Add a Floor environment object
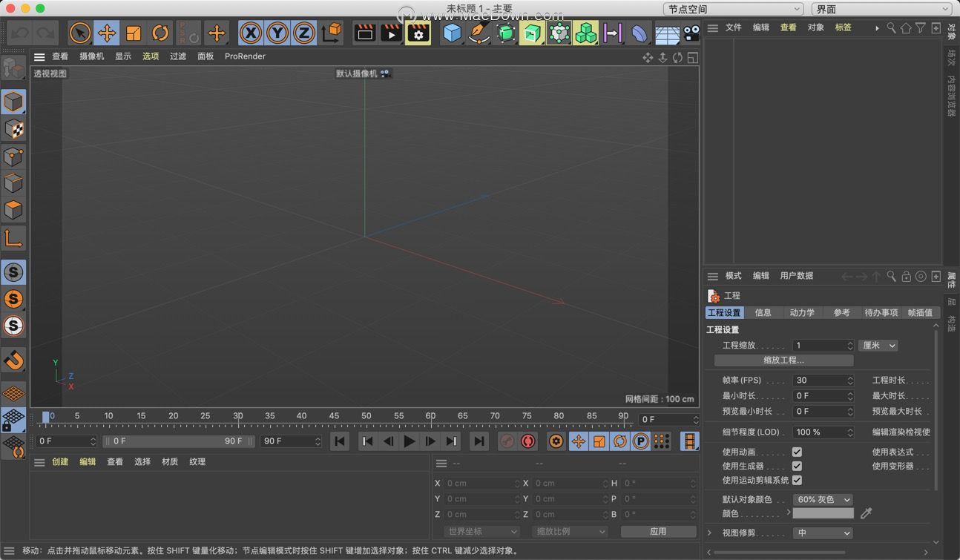Screen dimensions: 960x560 [667, 33]
